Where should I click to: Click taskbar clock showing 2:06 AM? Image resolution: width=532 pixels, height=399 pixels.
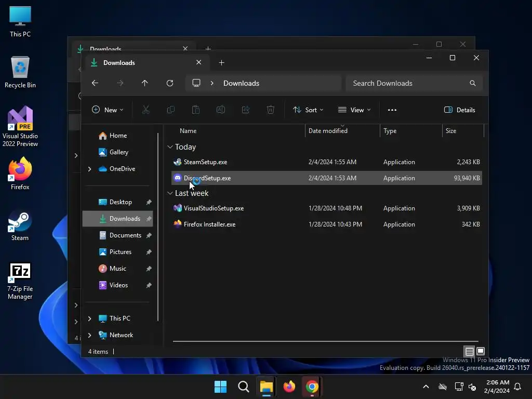[497, 387]
